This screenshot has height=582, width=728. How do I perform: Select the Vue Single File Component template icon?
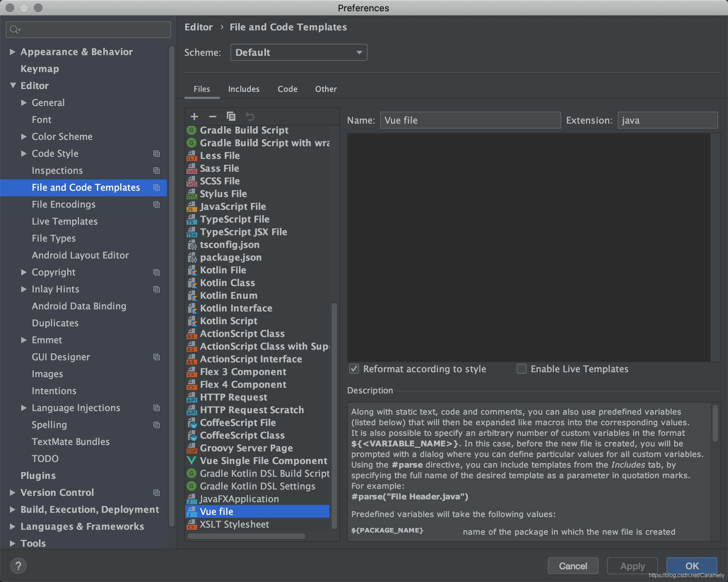(x=192, y=461)
